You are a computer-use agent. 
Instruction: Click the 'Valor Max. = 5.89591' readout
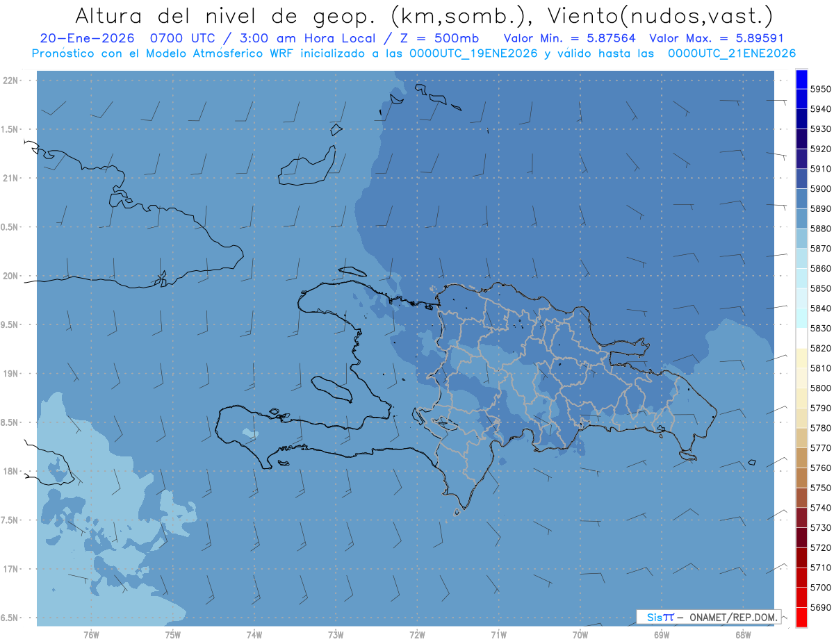point(716,38)
